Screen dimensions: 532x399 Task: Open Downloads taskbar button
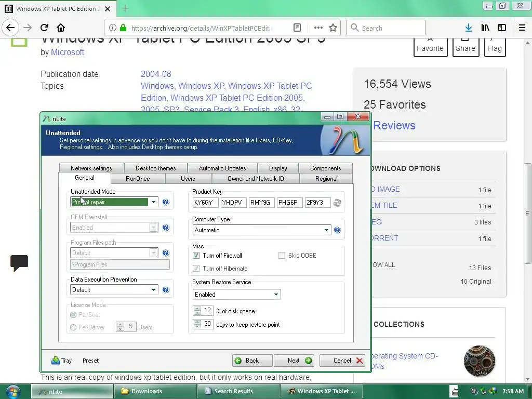click(155, 391)
